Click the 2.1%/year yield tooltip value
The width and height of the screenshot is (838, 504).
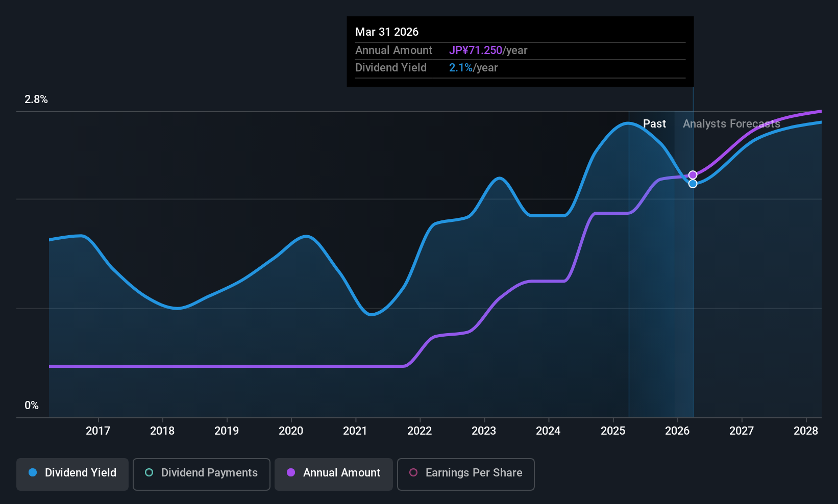coord(473,68)
